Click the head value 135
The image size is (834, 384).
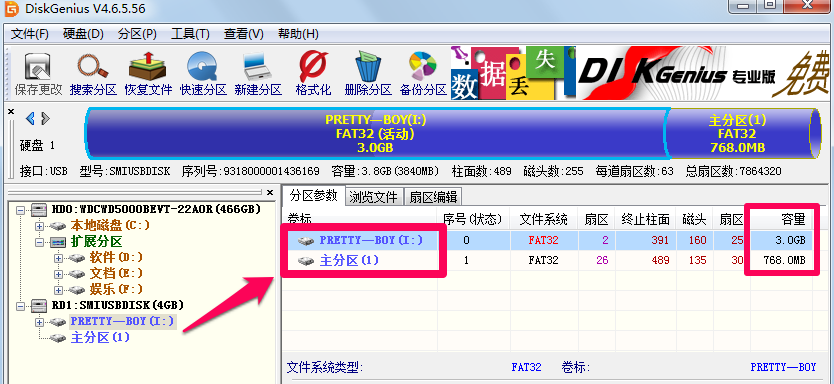697,261
